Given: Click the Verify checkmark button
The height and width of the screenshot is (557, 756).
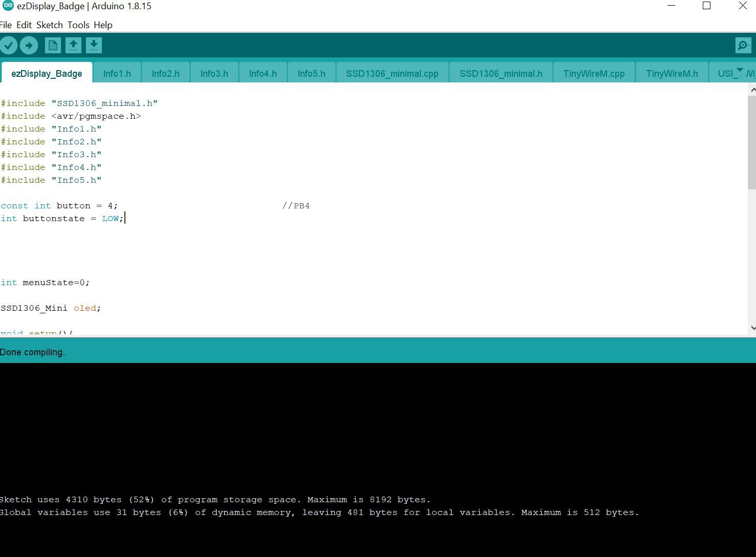Looking at the screenshot, I should pos(9,46).
